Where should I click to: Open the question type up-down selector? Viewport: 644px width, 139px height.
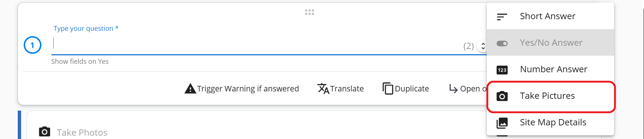pos(482,46)
